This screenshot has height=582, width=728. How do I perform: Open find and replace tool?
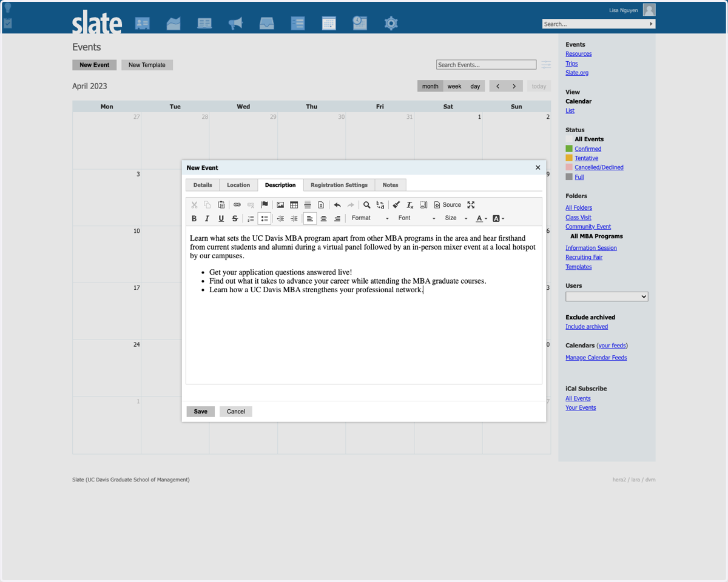pos(380,205)
